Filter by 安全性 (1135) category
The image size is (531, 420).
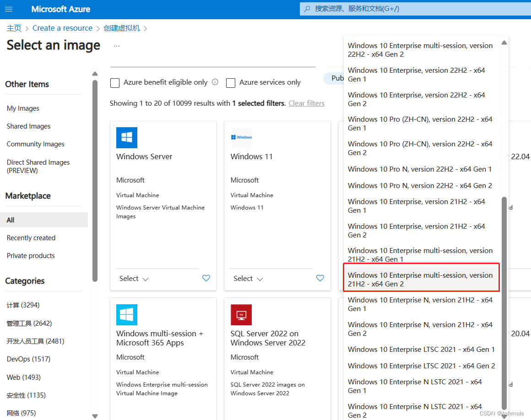26,395
